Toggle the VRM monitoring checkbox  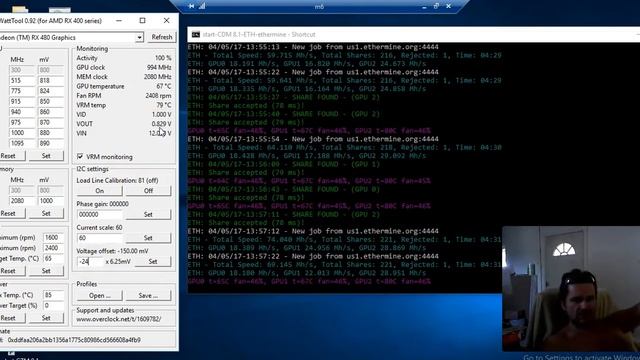[x=80, y=156]
